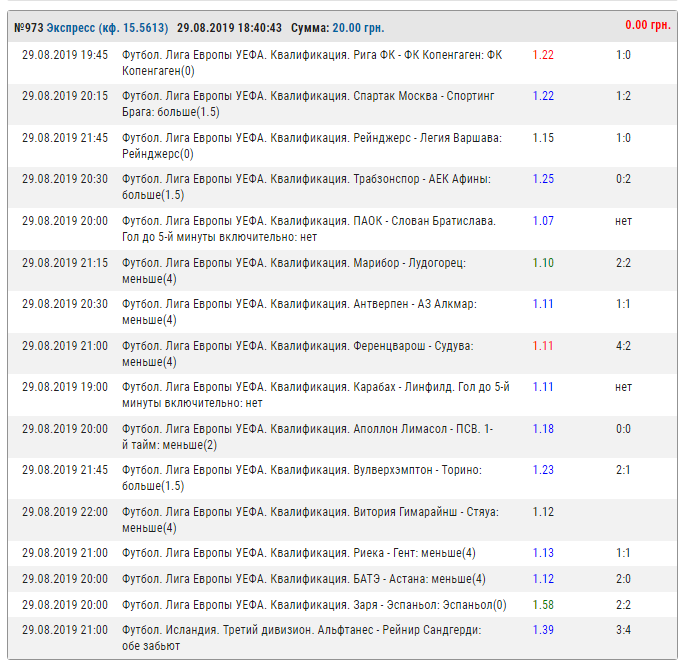Select the Трабзонспор - АЕК Афины event
Image resolution: width=685 pixels, height=666 pixels.
click(306, 187)
